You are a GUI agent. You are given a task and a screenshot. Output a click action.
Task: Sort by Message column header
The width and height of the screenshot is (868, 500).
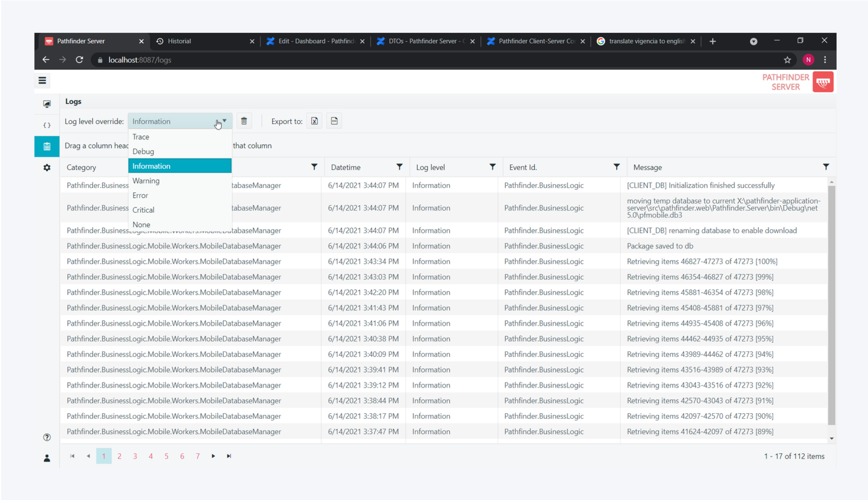click(x=647, y=167)
